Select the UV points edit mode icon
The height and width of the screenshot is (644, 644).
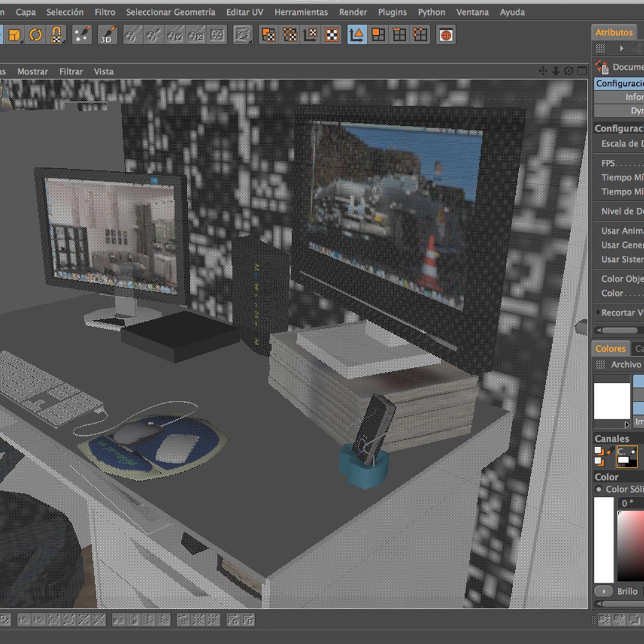point(290,35)
